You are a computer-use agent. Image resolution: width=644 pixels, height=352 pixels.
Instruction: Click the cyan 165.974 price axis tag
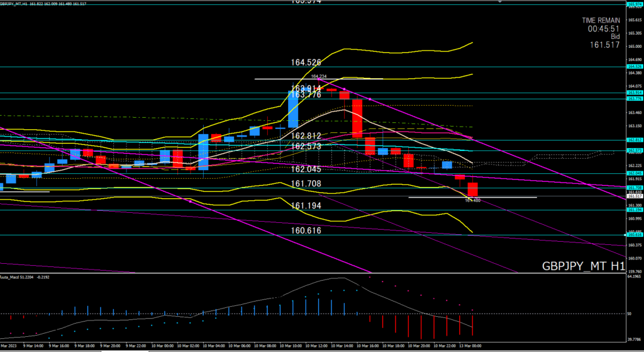pos(635,4)
